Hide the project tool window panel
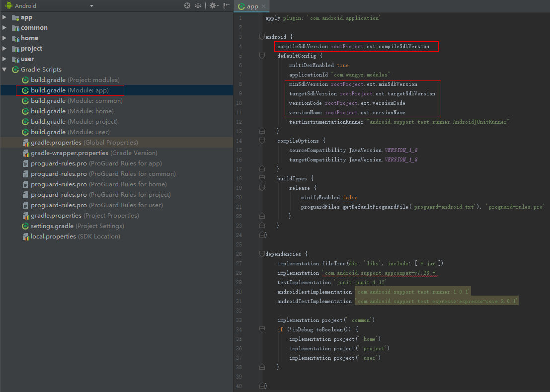 227,5
